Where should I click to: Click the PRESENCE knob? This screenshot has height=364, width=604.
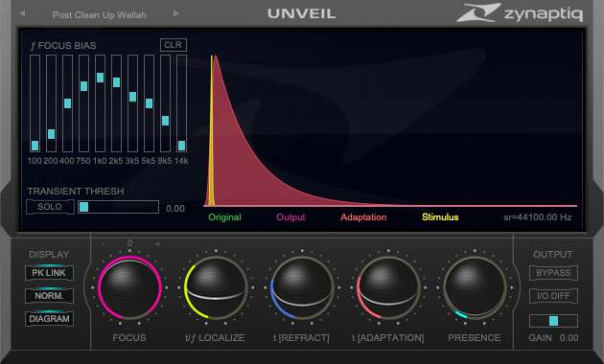coord(475,287)
